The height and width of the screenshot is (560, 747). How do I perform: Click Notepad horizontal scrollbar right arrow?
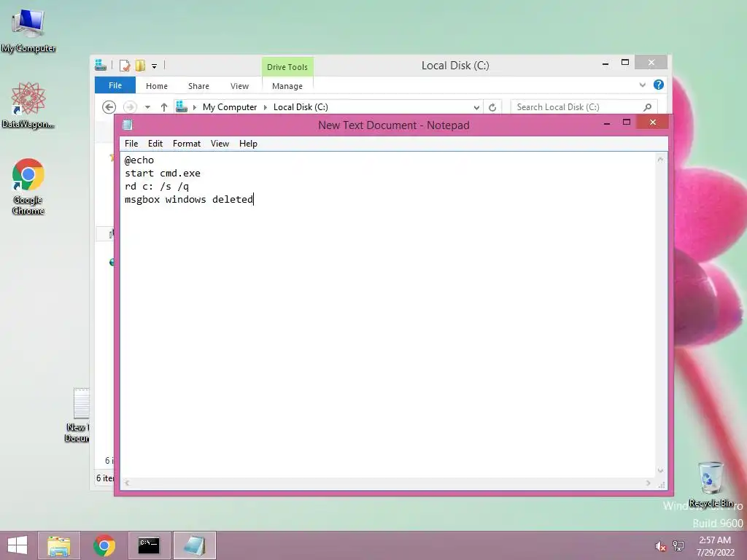point(649,483)
